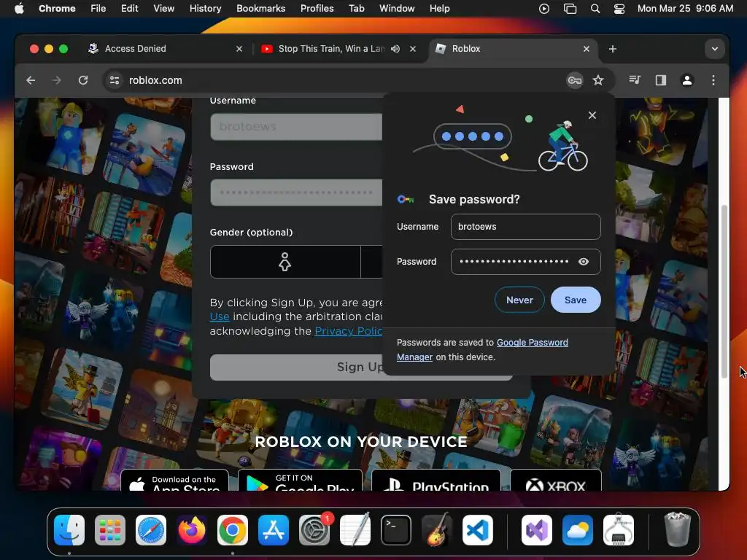This screenshot has width=747, height=560.
Task: Open the Chrome profile avatar icon
Action: coord(687,80)
